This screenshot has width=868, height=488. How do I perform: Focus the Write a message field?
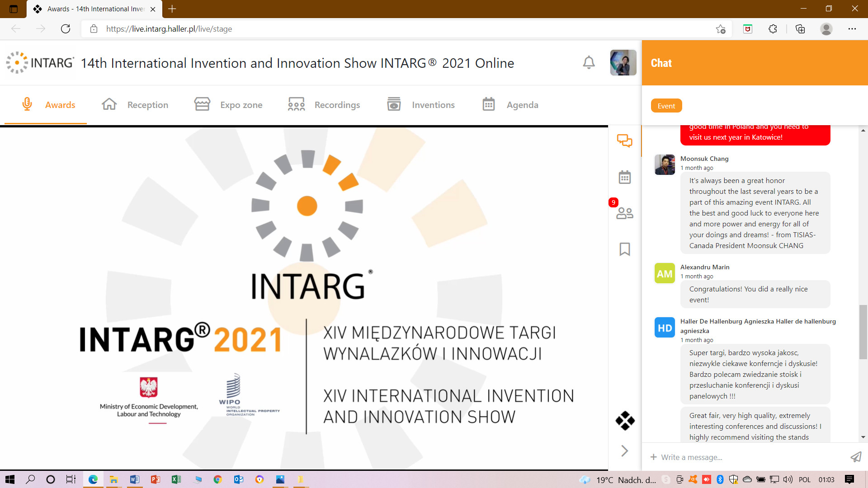[753, 457]
